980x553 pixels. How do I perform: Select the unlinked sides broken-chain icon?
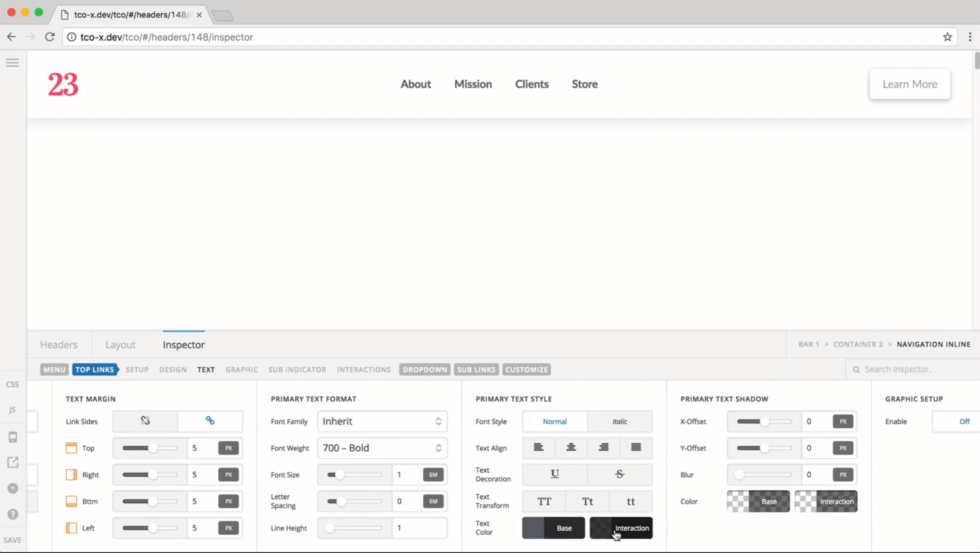pos(145,421)
